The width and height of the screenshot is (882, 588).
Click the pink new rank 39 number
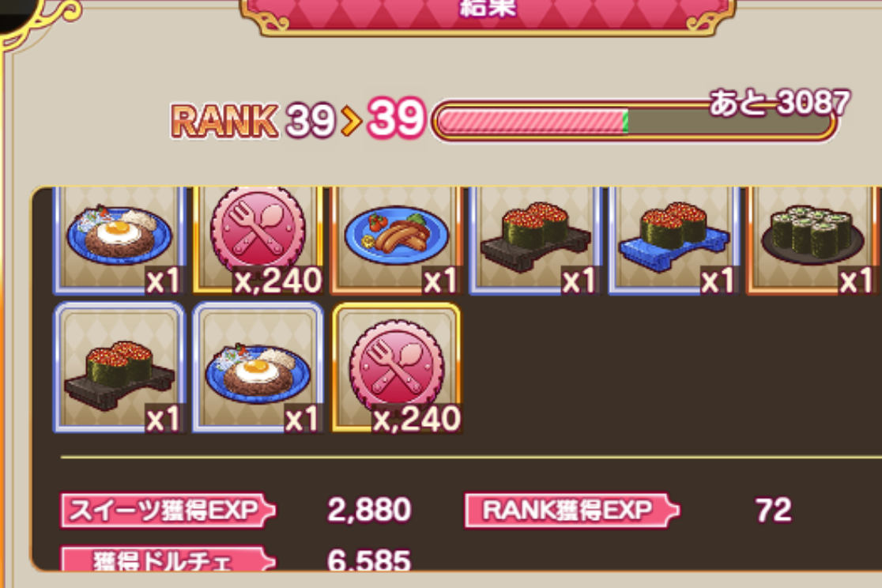396,119
